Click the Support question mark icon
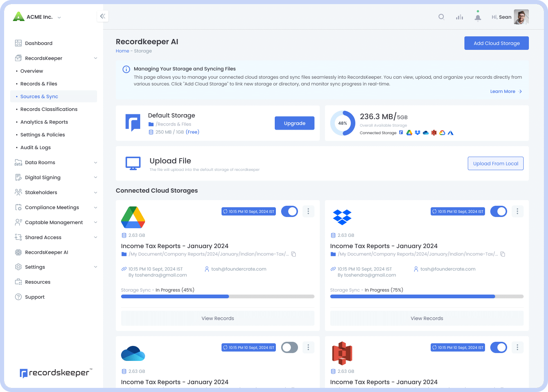The height and width of the screenshot is (392, 548). pyautogui.click(x=18, y=297)
